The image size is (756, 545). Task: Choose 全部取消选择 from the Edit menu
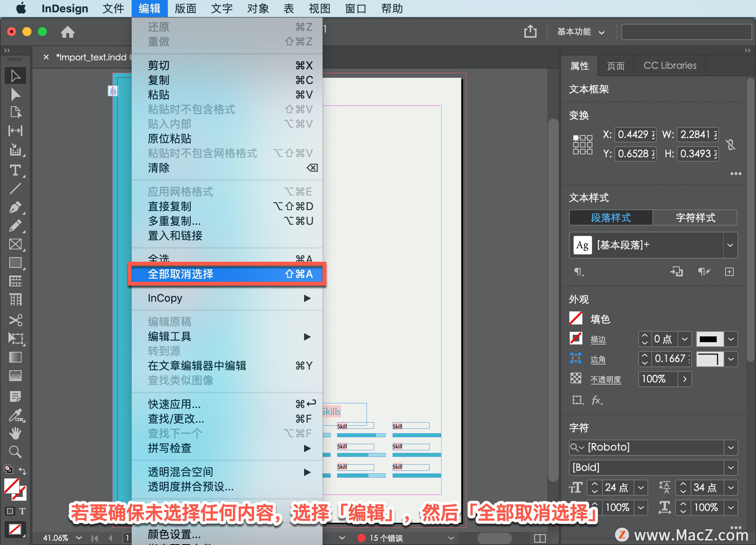[227, 274]
